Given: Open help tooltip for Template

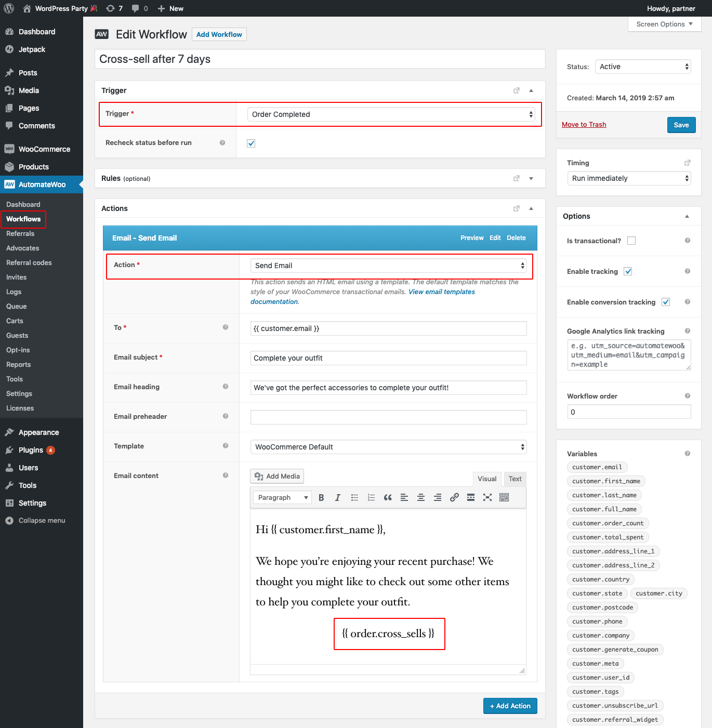Looking at the screenshot, I should 226,446.
